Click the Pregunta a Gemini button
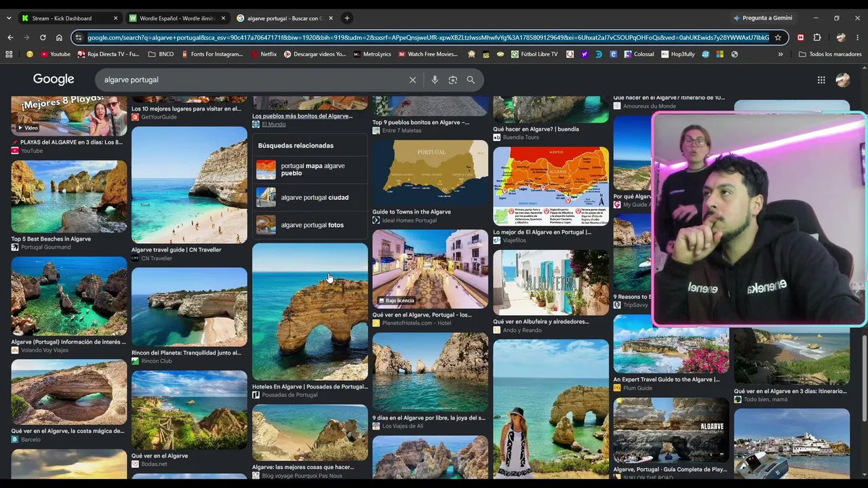 (762, 18)
